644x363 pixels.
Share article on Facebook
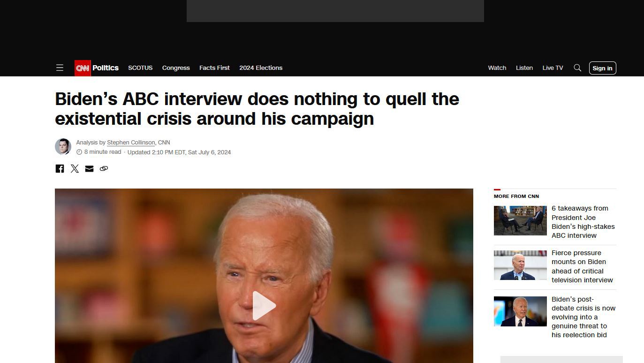60,168
